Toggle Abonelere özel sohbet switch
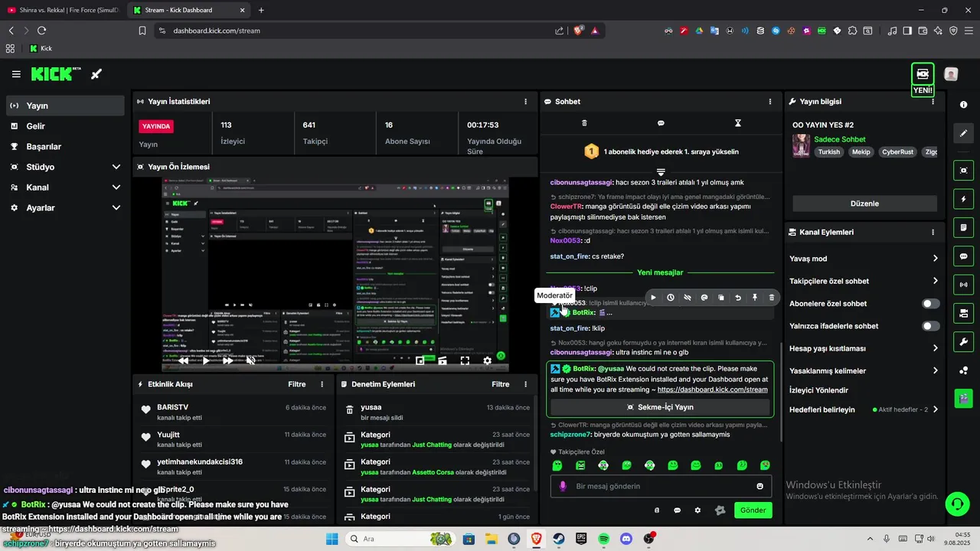The image size is (980, 551). 930,304
